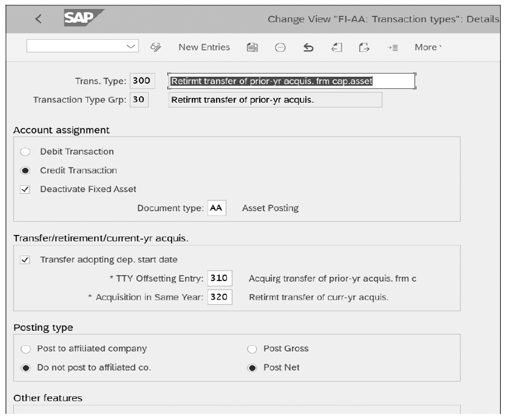
Task: Open the transaction code combo box dropdown
Action: click(x=131, y=46)
